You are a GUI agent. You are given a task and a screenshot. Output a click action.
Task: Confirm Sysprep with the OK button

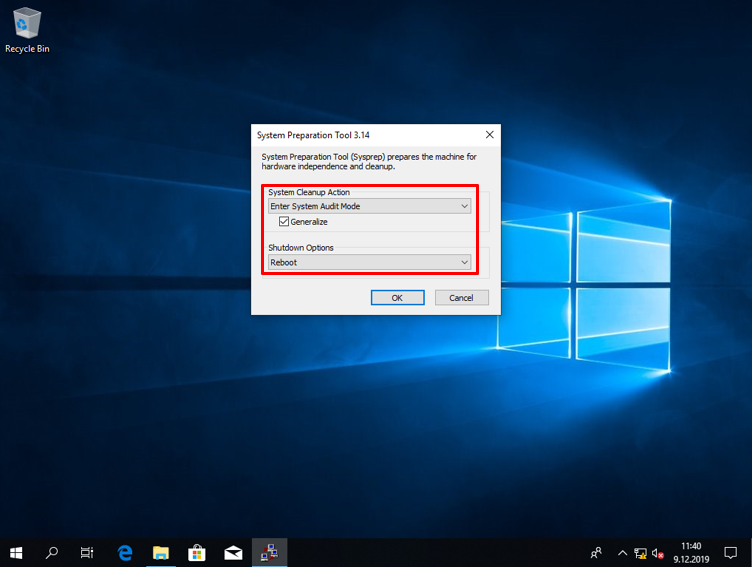[397, 298]
